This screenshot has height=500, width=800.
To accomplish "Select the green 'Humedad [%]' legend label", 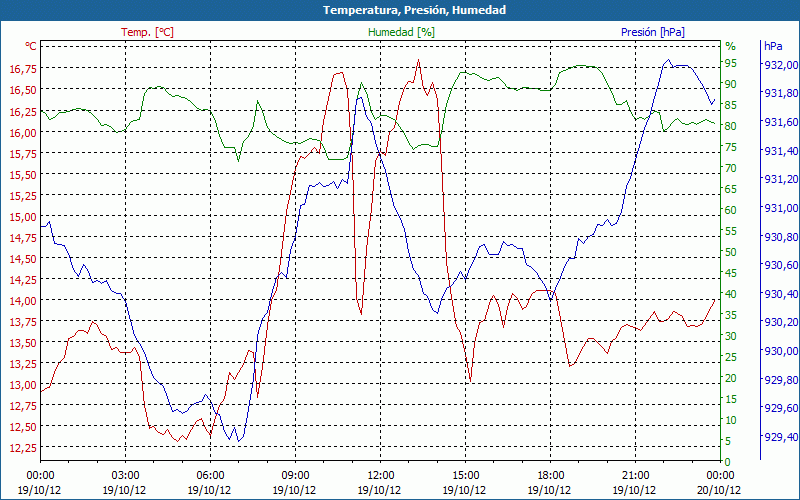I will 402,32.
